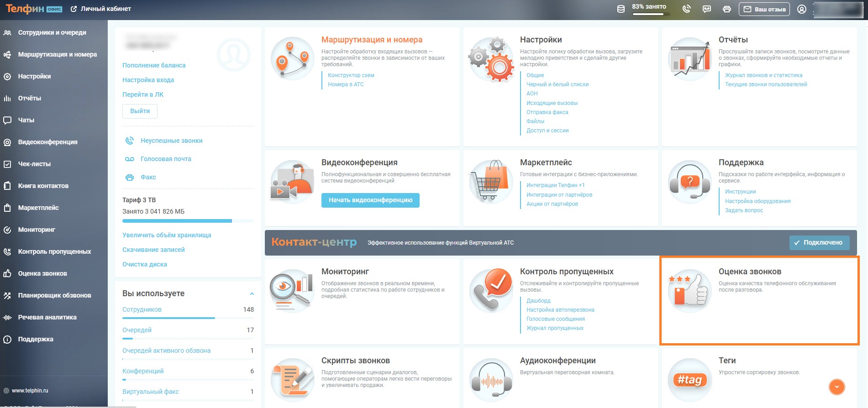
Task: Open the magnifier Мониторинг card icon
Action: coord(293,291)
